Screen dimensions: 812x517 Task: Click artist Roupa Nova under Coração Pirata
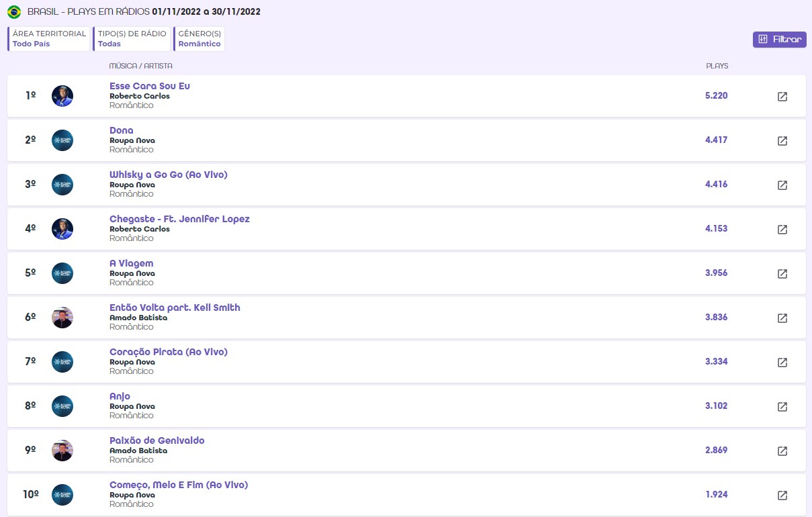[x=132, y=362]
